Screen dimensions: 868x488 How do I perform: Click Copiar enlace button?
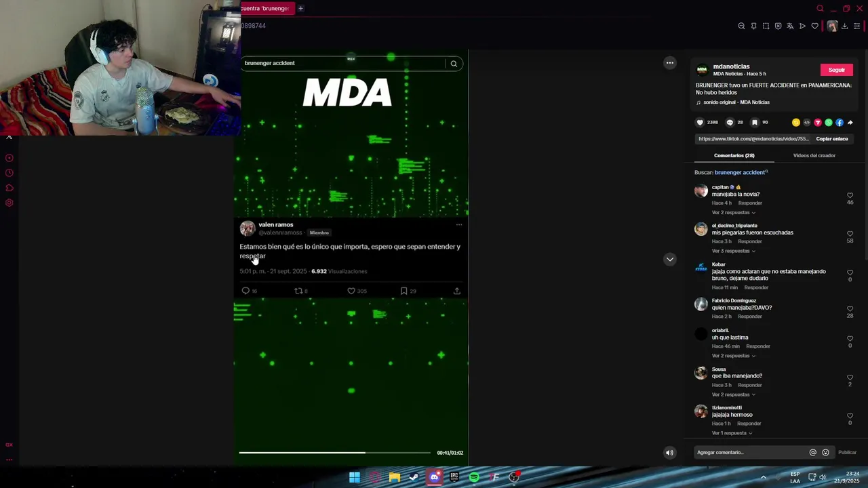[831, 139]
